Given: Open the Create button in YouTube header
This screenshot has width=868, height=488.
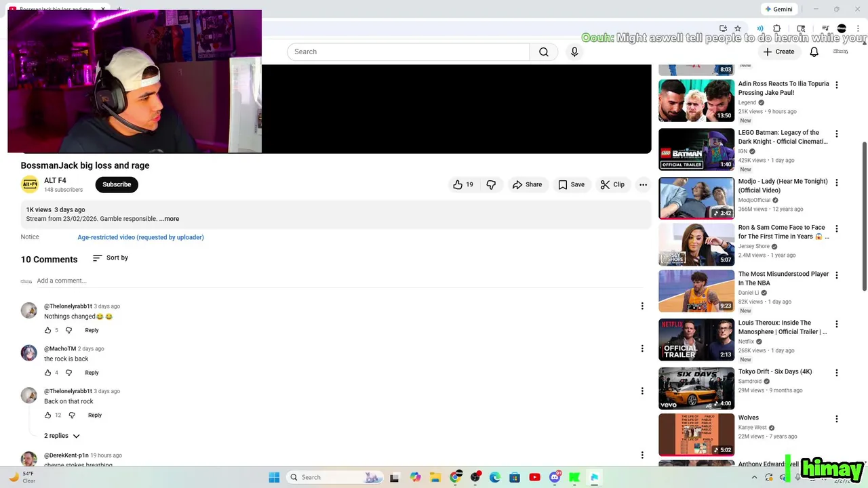Looking at the screenshot, I should pyautogui.click(x=778, y=52).
